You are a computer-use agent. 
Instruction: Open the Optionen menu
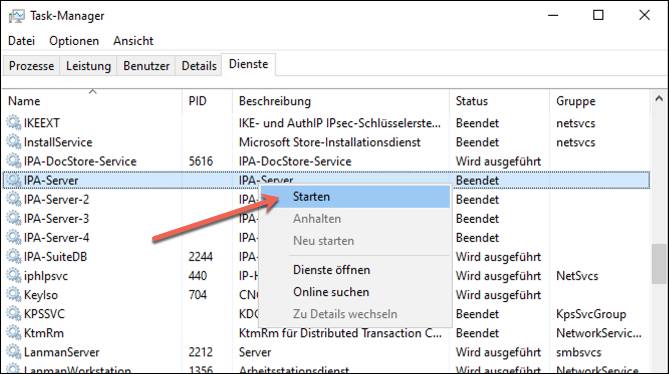(x=74, y=41)
